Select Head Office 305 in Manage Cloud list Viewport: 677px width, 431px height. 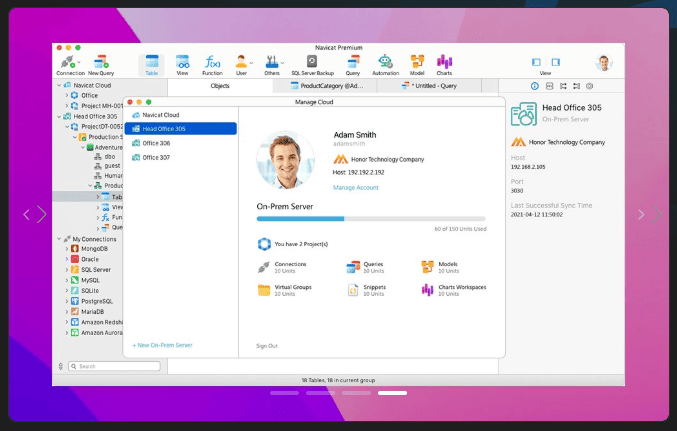pyautogui.click(x=180, y=129)
